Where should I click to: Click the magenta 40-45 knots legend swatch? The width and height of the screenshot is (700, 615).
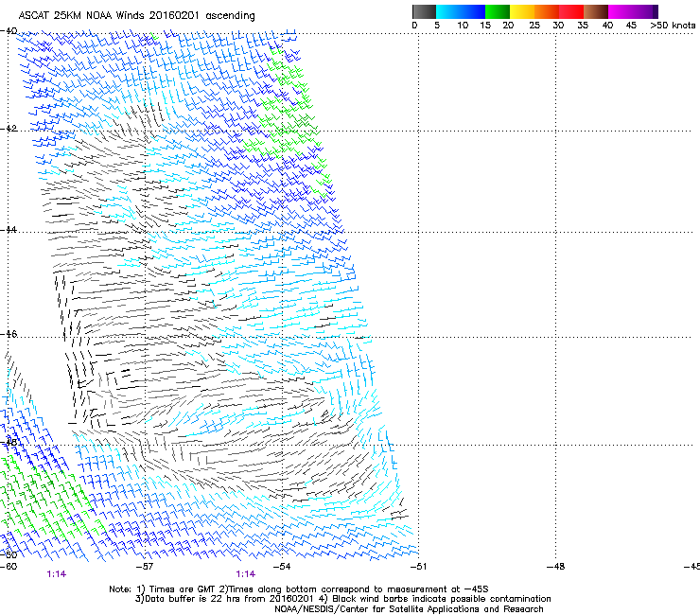(x=621, y=11)
